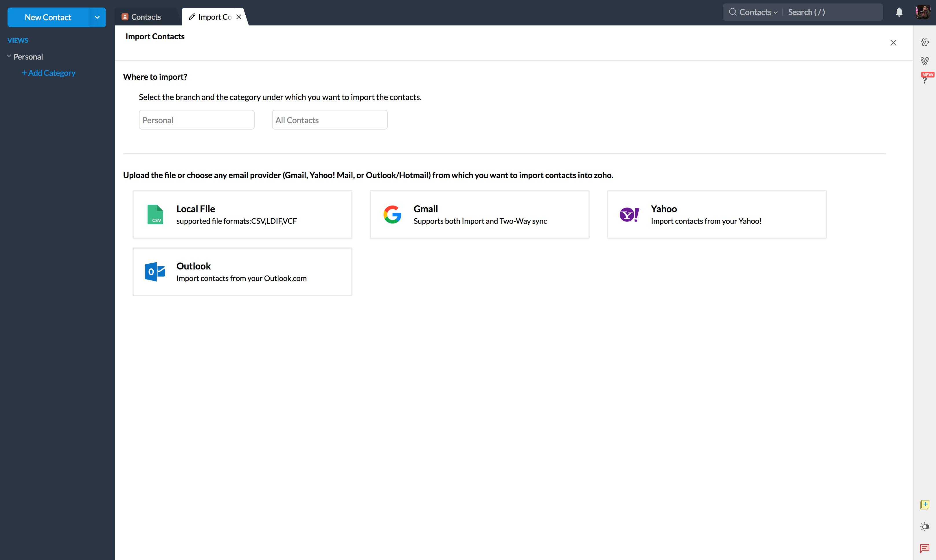Select the Gmail import option
The image size is (936, 560).
pos(480,214)
